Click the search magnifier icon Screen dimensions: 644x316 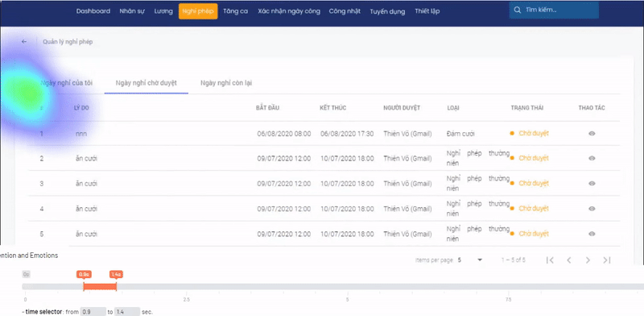click(518, 10)
